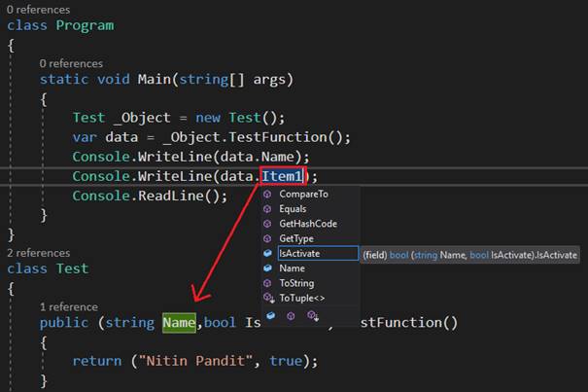Pick GetHashCode from the IntelliSense list
The height and width of the screenshot is (392, 588).
coord(308,224)
